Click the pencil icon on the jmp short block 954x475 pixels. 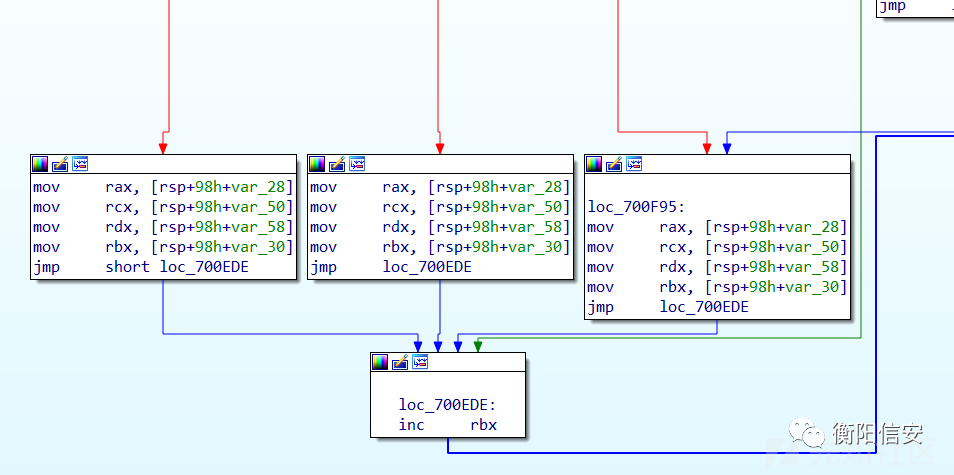tap(60, 164)
